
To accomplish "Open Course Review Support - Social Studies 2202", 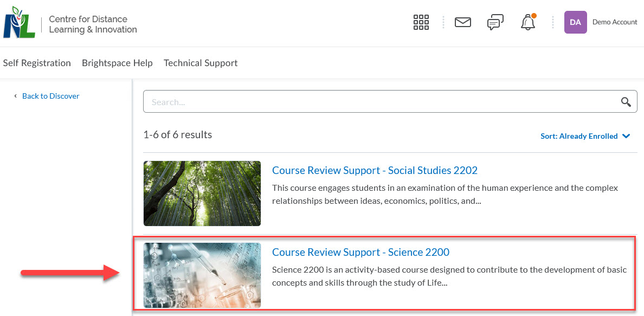I will pyautogui.click(x=375, y=170).
